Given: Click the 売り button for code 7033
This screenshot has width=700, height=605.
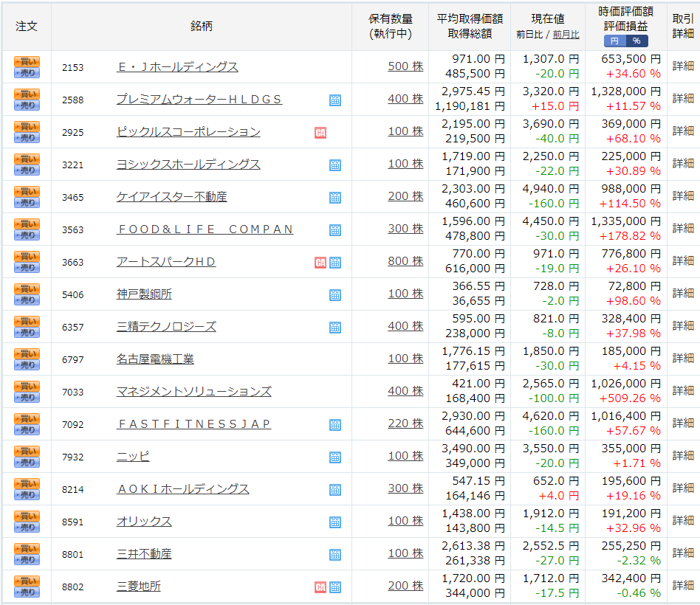Looking at the screenshot, I should coord(27,398).
